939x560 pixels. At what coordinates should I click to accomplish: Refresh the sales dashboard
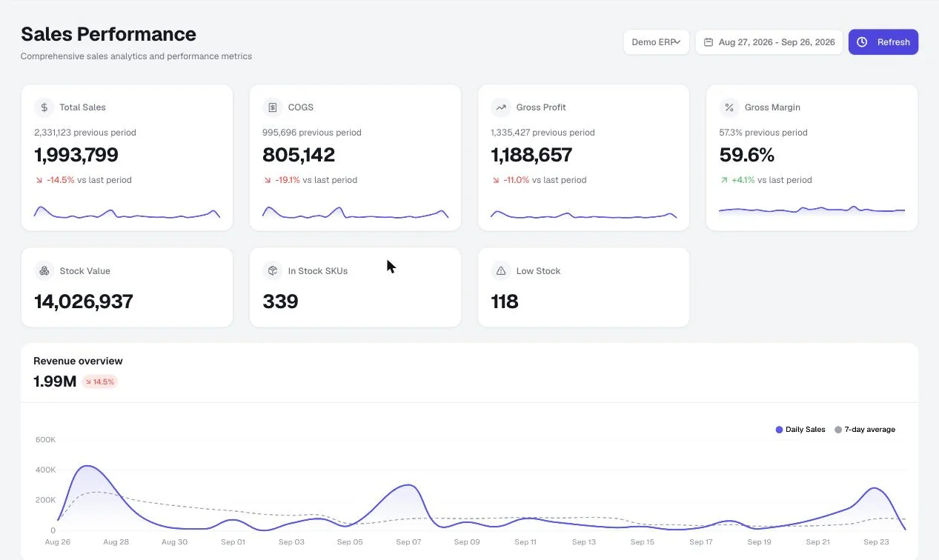tap(883, 42)
